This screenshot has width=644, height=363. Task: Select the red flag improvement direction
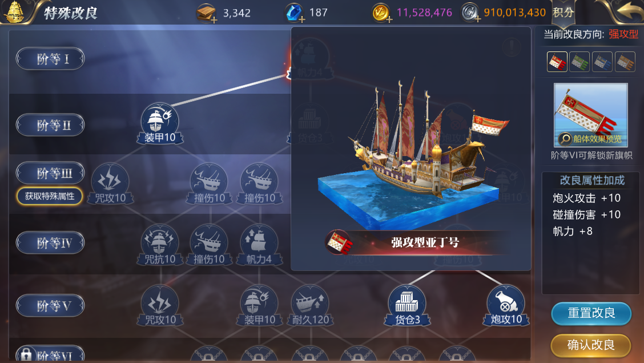pos(557,62)
